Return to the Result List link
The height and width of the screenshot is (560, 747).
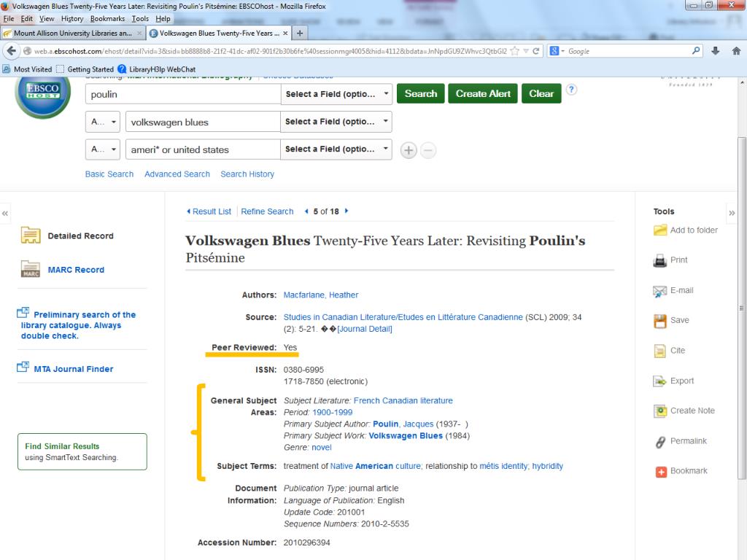point(212,211)
